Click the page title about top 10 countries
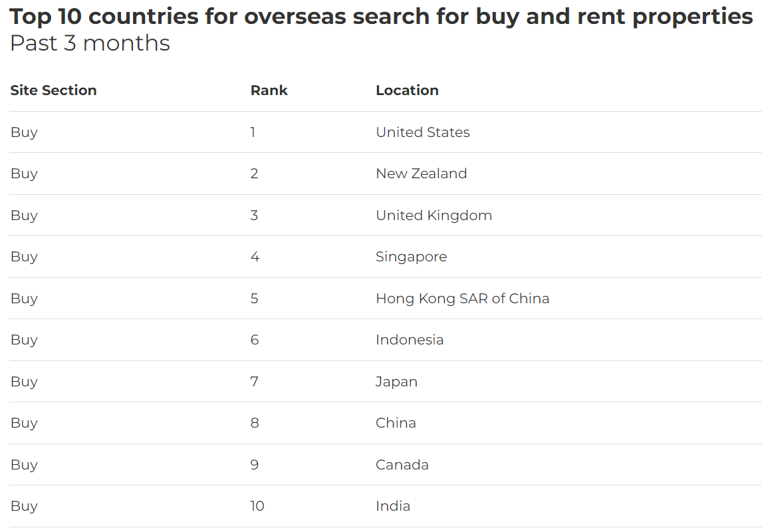Viewport: 762px width, 532px height. [381, 17]
